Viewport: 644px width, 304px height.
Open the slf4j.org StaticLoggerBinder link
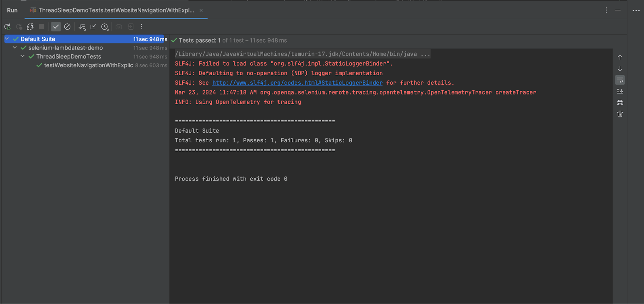[297, 83]
